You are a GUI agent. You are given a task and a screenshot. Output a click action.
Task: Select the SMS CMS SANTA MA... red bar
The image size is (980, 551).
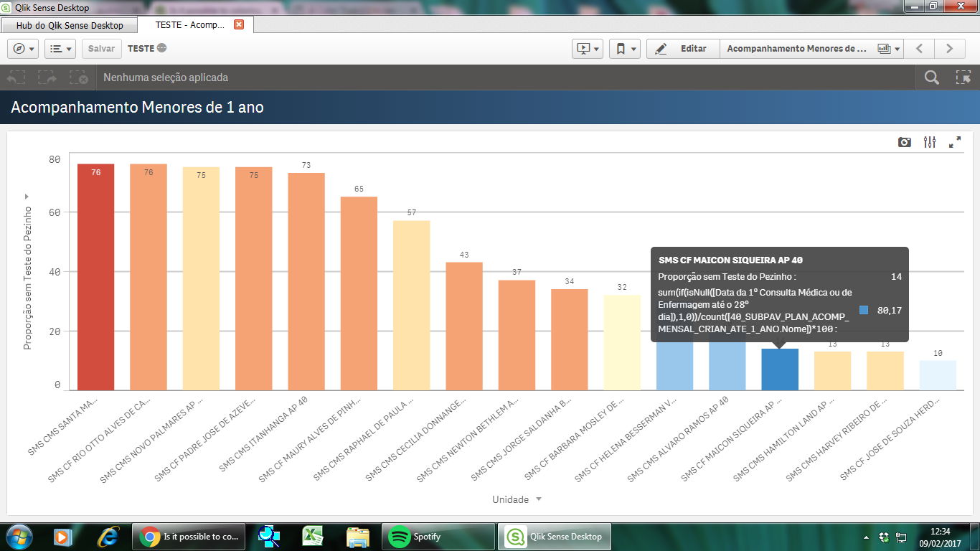(96, 277)
